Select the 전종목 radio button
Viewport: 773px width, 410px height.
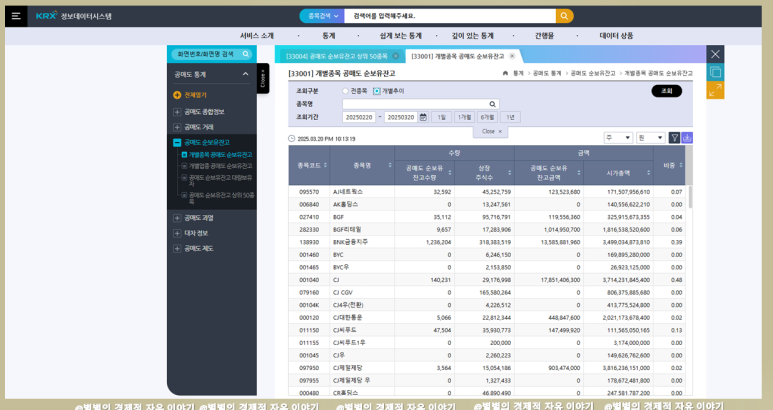pos(345,91)
